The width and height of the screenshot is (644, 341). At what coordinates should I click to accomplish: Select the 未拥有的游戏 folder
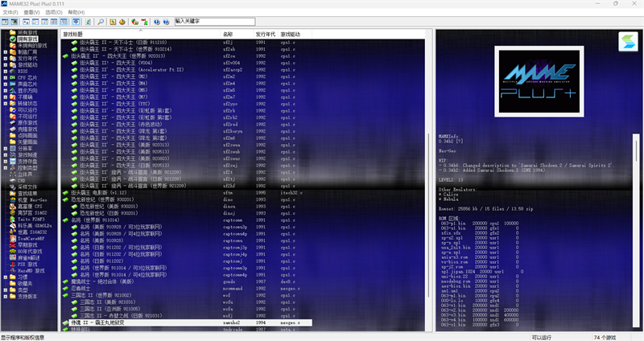tap(32, 46)
